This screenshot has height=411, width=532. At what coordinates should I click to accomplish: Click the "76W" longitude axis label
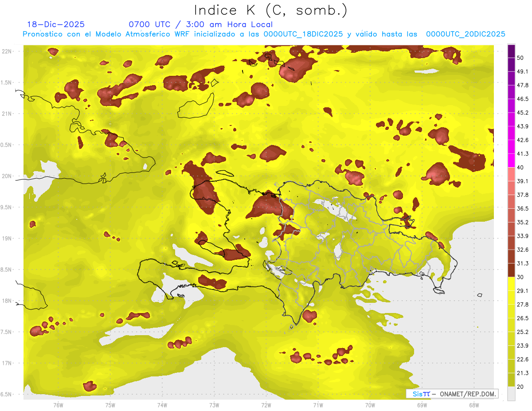coord(58,405)
